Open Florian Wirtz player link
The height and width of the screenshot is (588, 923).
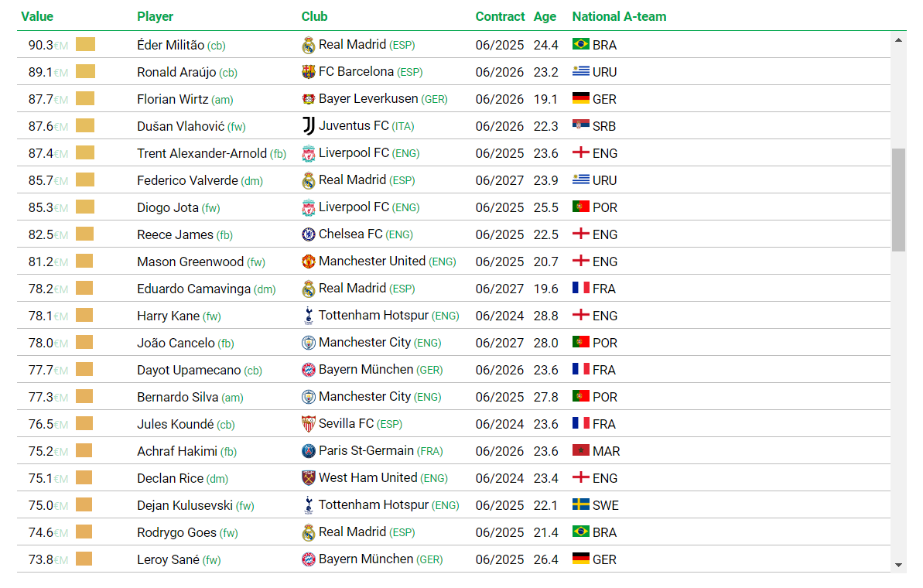pos(173,99)
